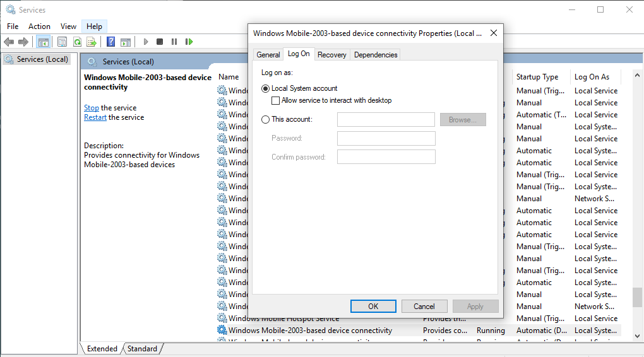The height and width of the screenshot is (357, 644).
Task: Click the Restart the service link
Action: click(x=95, y=117)
